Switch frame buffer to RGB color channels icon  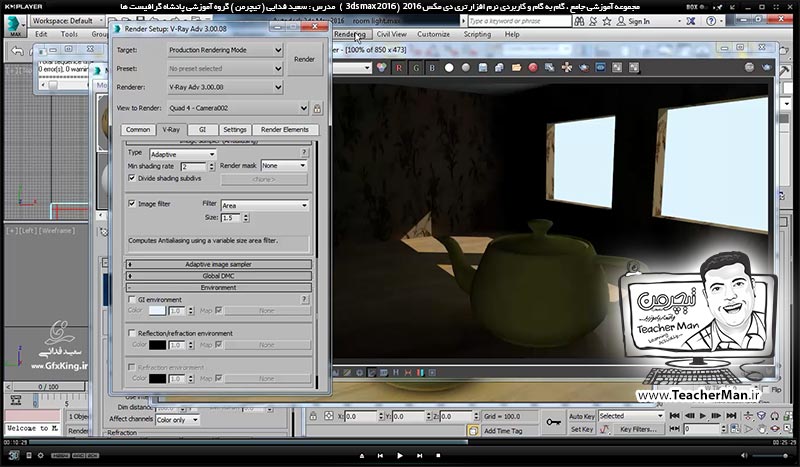click(381, 68)
